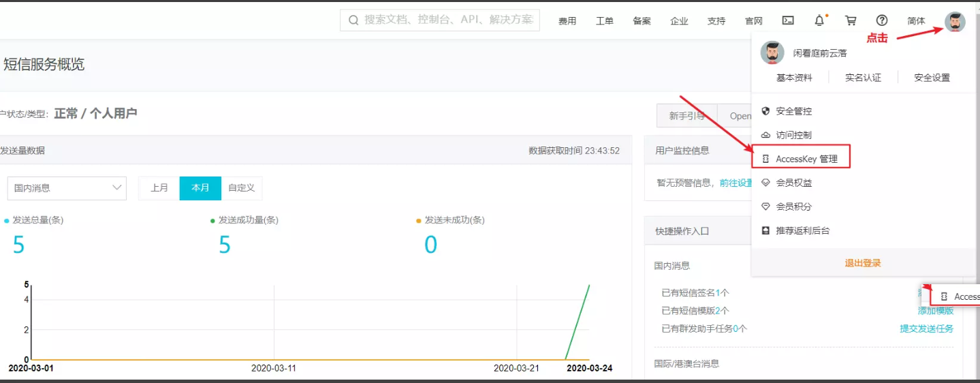Open 实名认证 in account panel

[863, 78]
